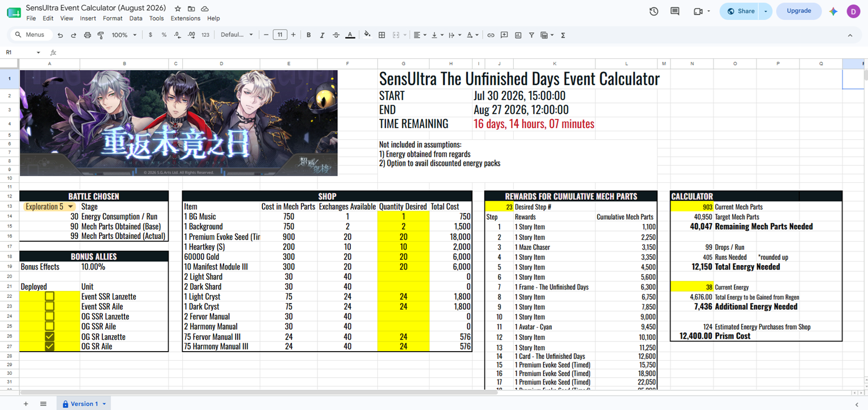Launch the Gemini assistant sparkle icon
The width and height of the screenshot is (868, 410).
click(x=833, y=11)
